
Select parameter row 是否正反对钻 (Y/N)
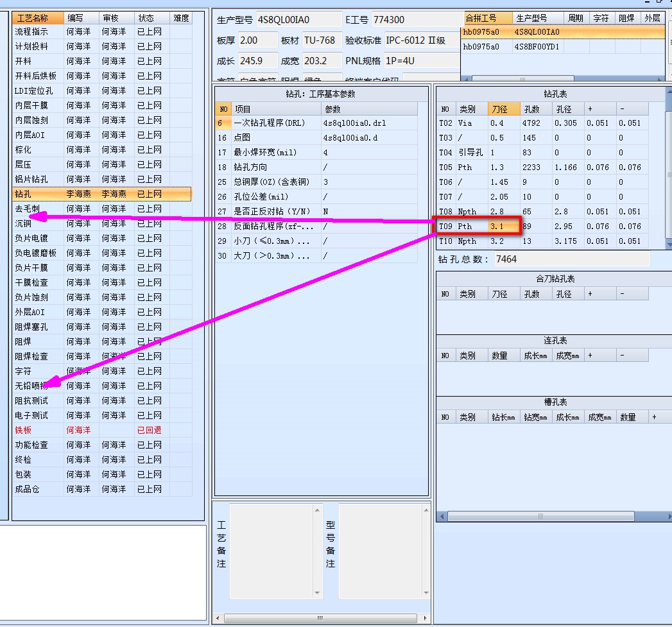click(316, 211)
